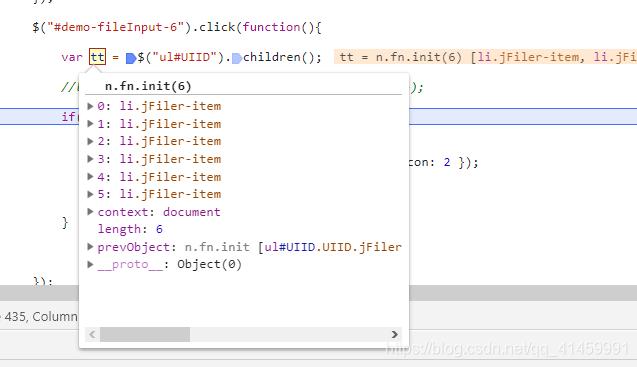Click the var keyword
Viewport: 637px width, 367px height.
72,57
